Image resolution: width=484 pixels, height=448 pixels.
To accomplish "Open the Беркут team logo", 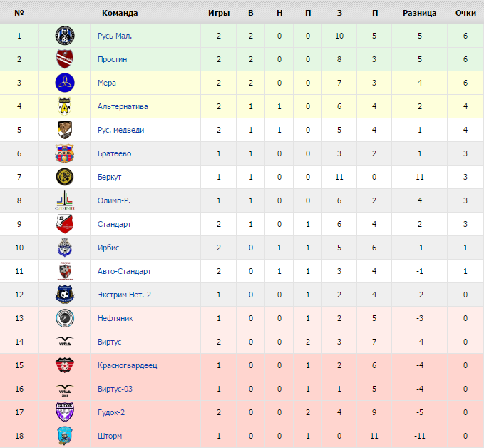I will click(x=65, y=177).
